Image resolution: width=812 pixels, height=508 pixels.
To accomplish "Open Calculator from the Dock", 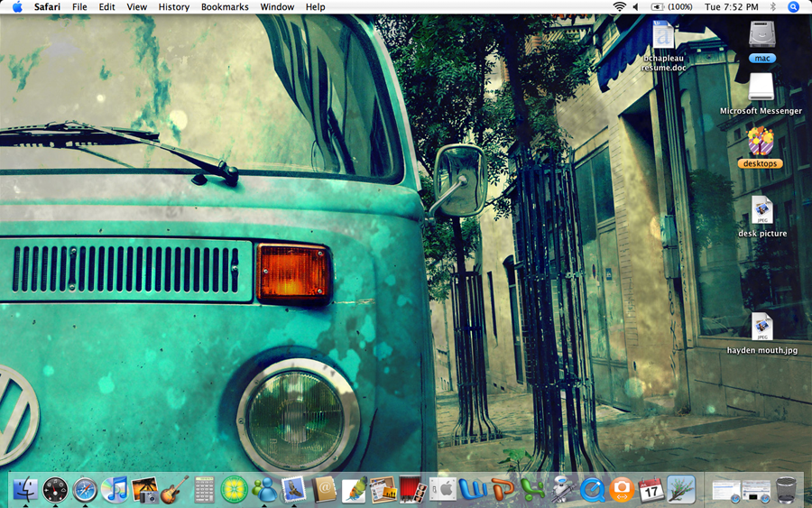I will pyautogui.click(x=204, y=489).
